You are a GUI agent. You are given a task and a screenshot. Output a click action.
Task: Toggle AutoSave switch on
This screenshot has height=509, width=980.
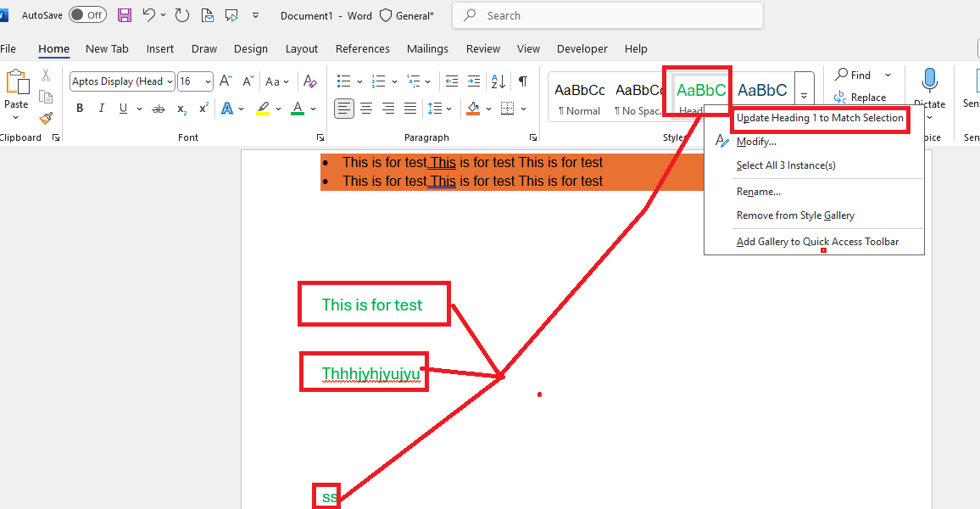click(x=87, y=15)
